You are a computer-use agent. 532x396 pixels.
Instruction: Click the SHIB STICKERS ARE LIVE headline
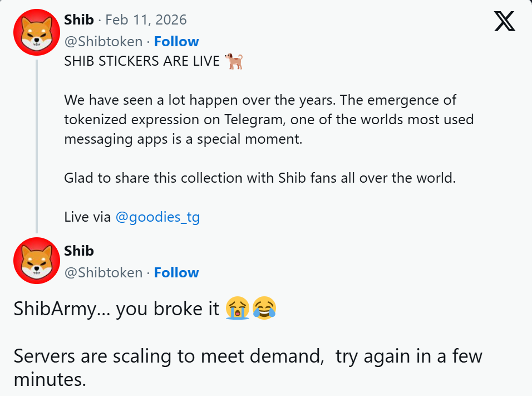(x=142, y=61)
